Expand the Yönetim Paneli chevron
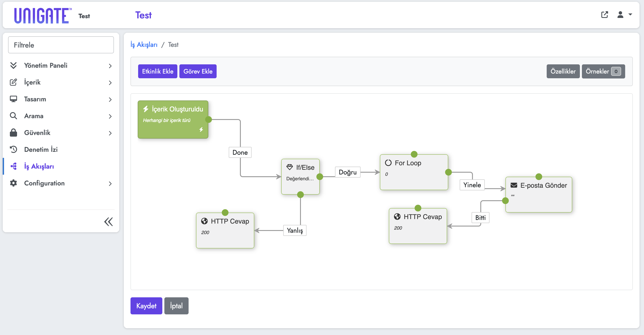Image resolution: width=644 pixels, height=335 pixels. point(110,66)
